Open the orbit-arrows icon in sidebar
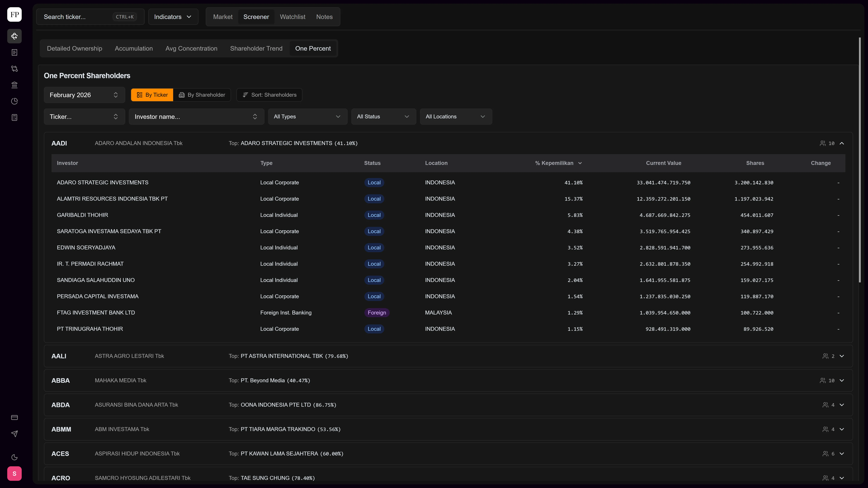Viewport: 868px width, 488px height. [x=14, y=36]
